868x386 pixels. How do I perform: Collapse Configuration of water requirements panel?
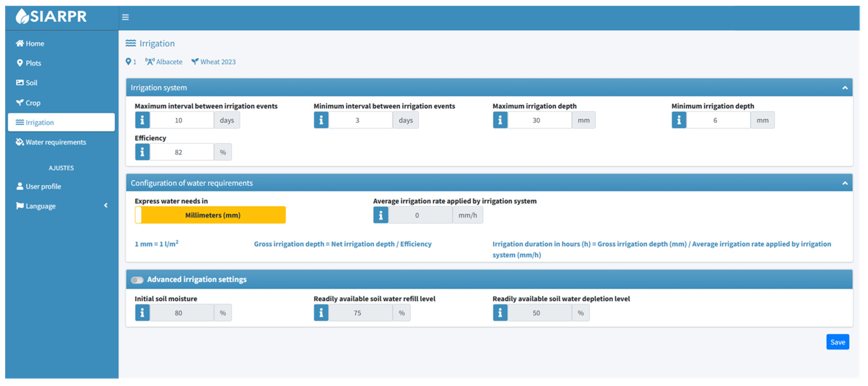click(x=844, y=183)
